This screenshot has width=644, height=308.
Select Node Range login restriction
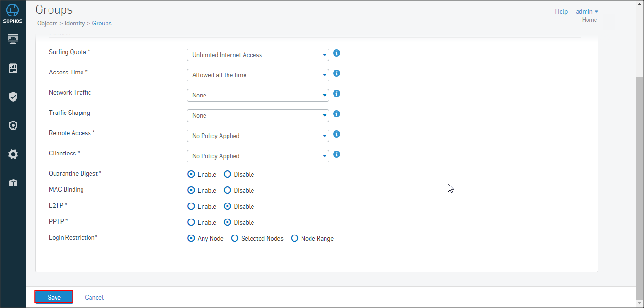point(295,238)
